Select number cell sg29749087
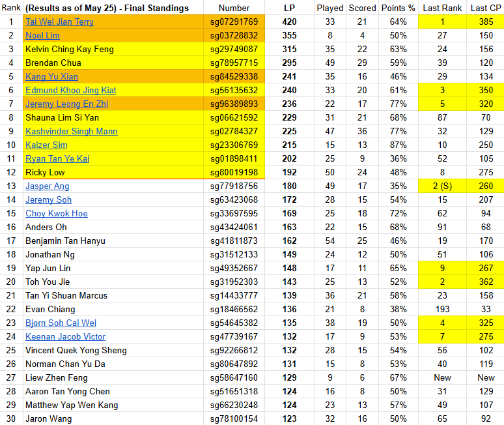Viewport: 504px width, 425px height. point(234,50)
